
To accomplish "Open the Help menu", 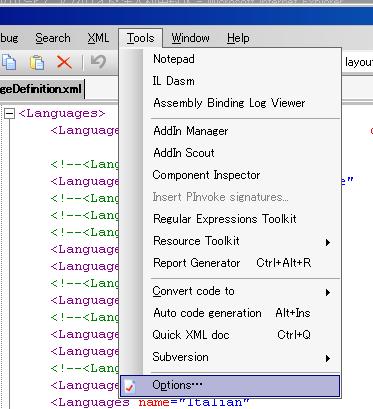I will click(x=238, y=38).
